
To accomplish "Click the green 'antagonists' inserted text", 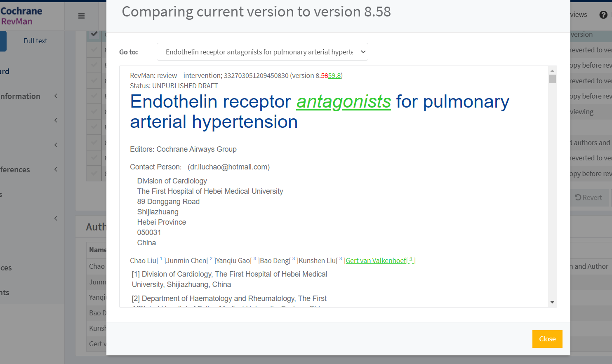I will pos(344,101).
